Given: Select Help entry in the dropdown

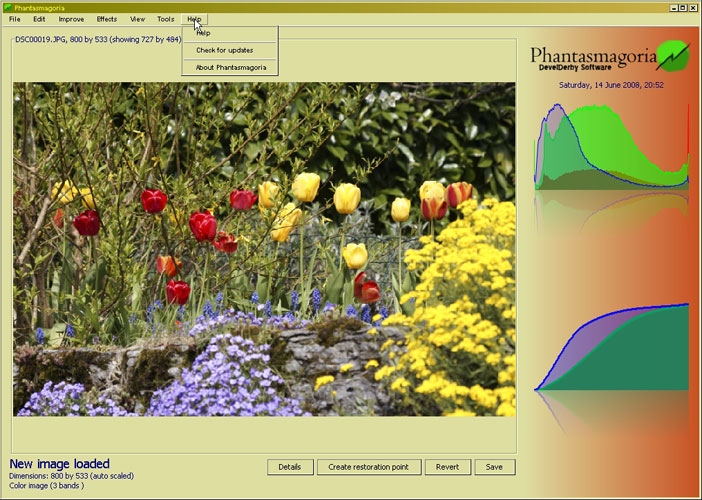Looking at the screenshot, I should tap(204, 33).
